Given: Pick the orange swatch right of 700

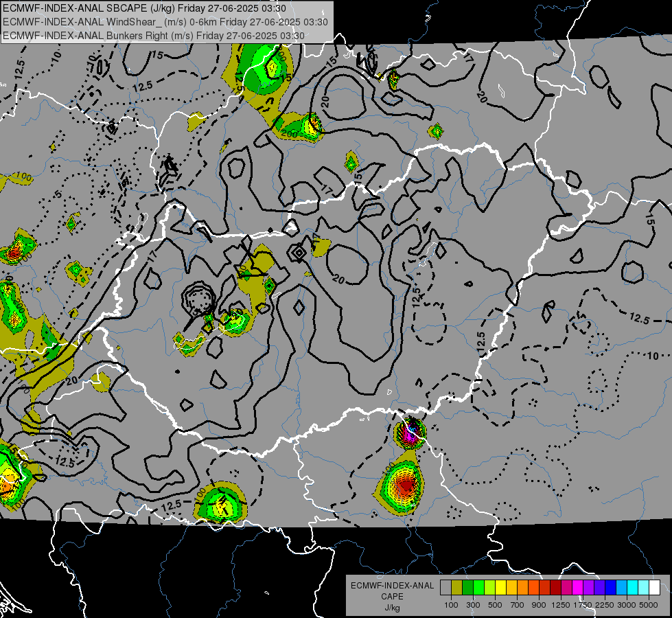Looking at the screenshot, I should [523, 587].
